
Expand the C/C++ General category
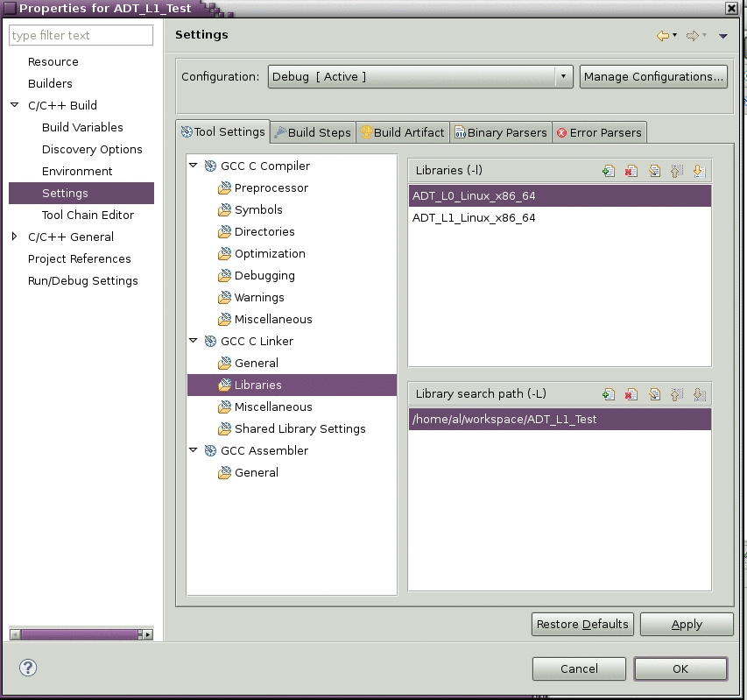tap(14, 237)
